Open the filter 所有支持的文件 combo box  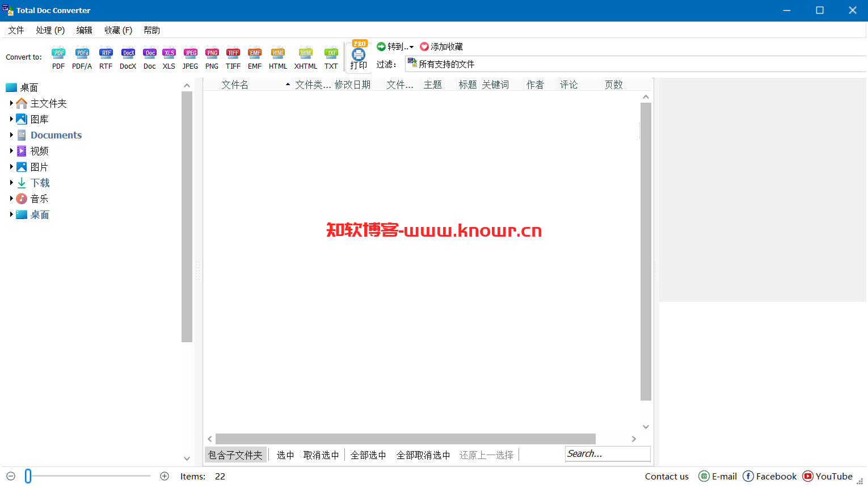tap(635, 64)
